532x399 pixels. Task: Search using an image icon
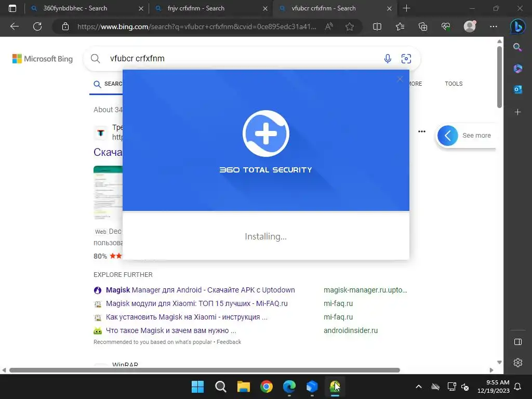406,59
